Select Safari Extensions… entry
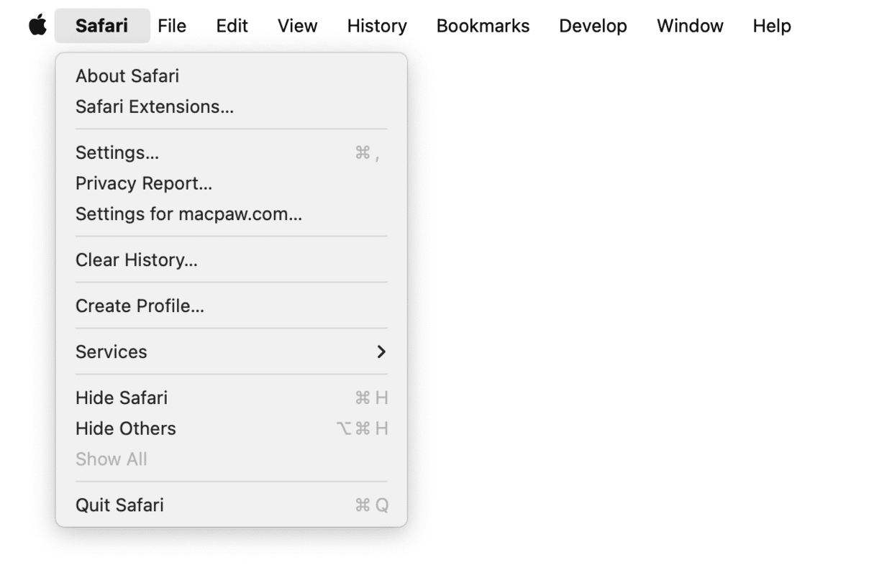The width and height of the screenshot is (874, 588). point(232,107)
